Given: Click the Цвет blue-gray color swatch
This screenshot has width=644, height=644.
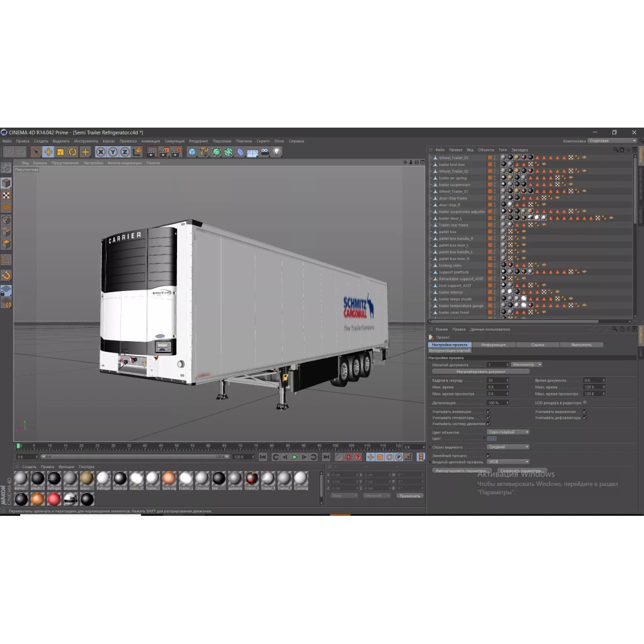Looking at the screenshot, I should click(491, 439).
